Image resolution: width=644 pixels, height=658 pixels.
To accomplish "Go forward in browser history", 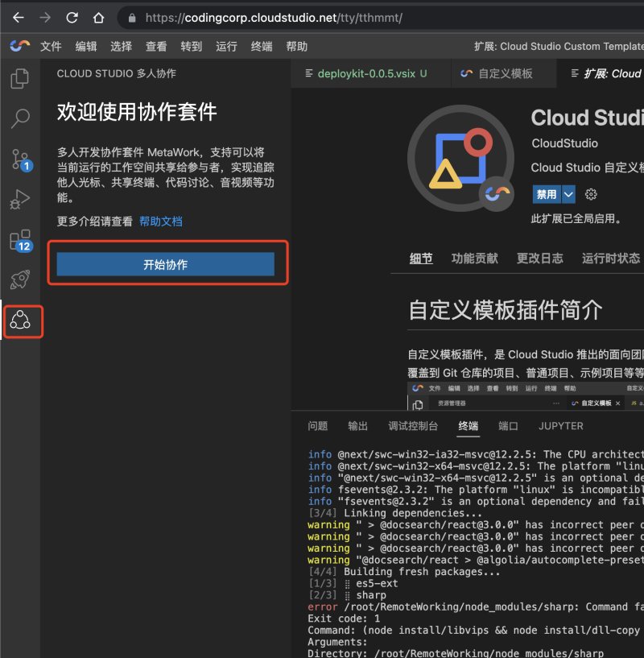I will click(45, 18).
